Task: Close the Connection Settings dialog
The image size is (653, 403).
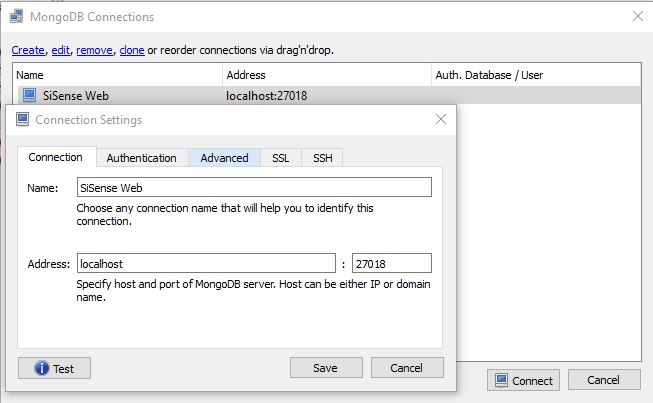Action: (441, 119)
